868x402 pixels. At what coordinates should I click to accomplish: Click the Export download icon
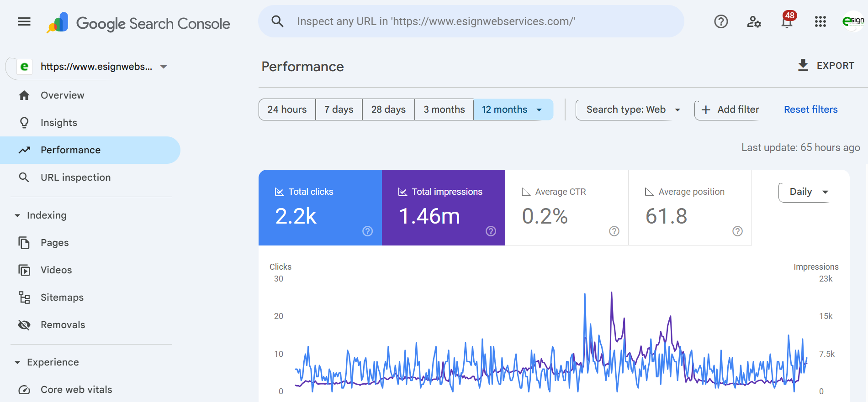(803, 65)
